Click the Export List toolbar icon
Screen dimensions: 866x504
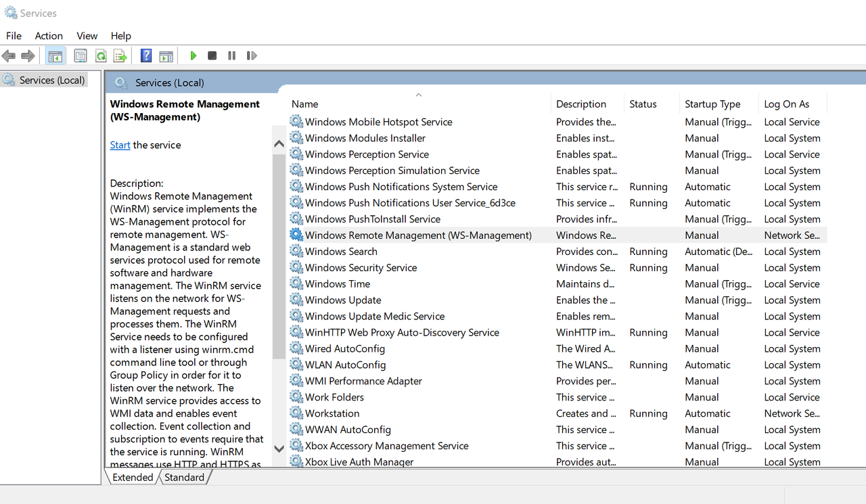point(120,55)
